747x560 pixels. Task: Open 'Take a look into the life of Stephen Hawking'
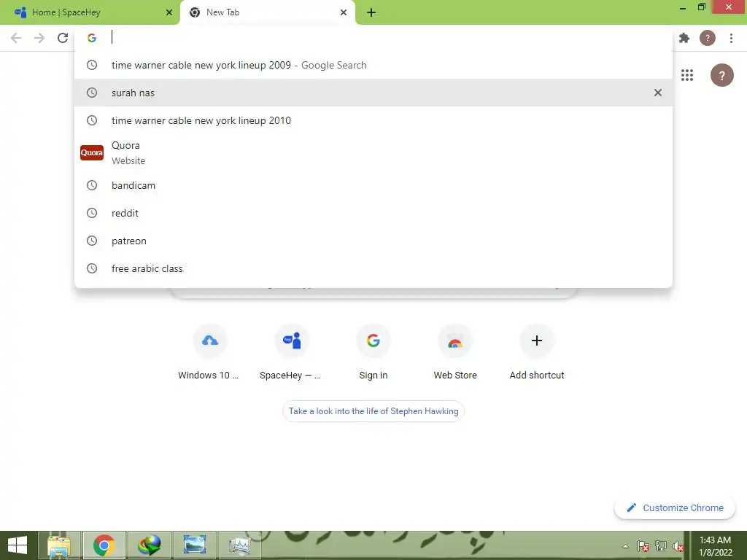[373, 411]
